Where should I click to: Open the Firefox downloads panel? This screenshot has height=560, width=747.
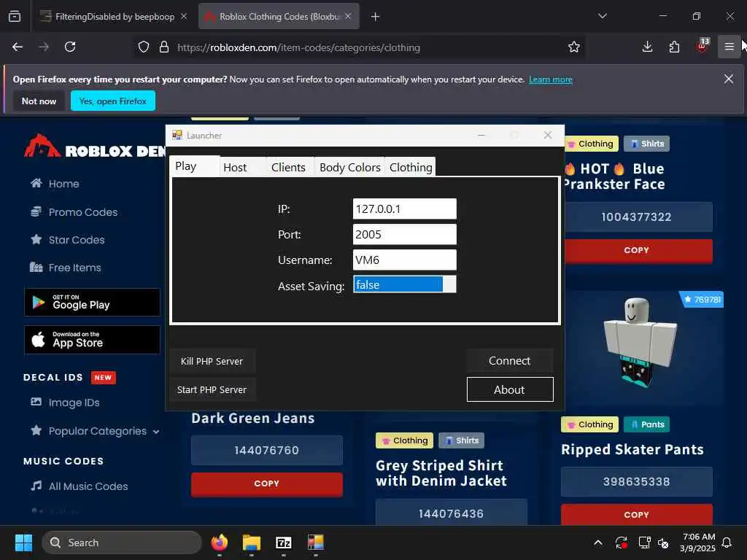[648, 47]
